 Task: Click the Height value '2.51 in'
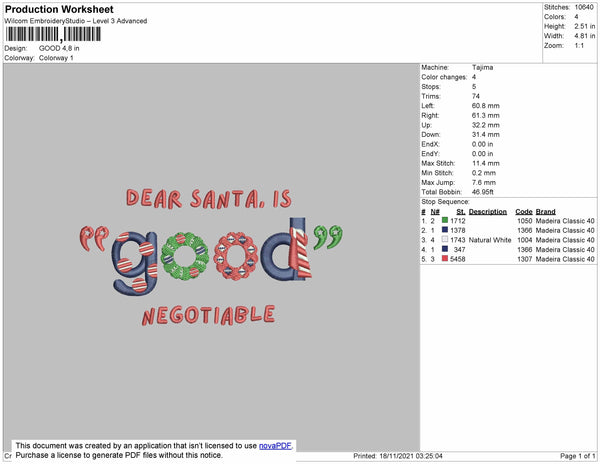click(585, 26)
